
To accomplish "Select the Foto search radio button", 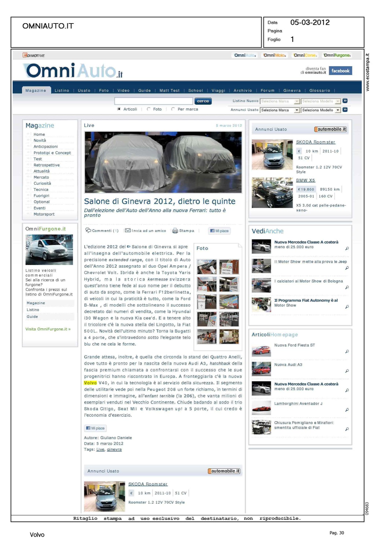I will pos(149,109).
